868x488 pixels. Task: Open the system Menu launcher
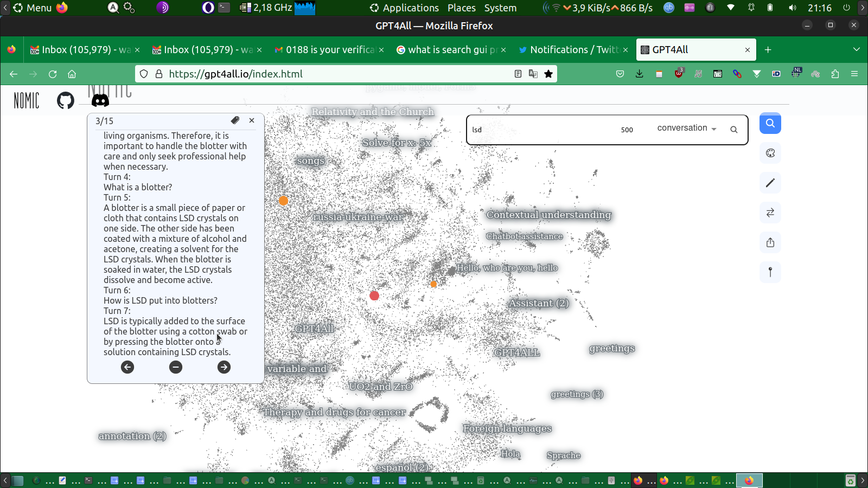click(33, 8)
